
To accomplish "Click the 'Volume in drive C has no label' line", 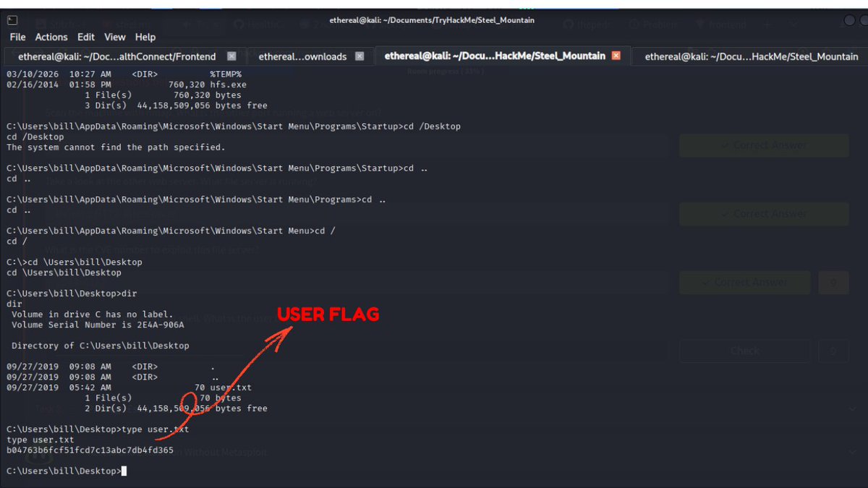I will pyautogui.click(x=93, y=315).
